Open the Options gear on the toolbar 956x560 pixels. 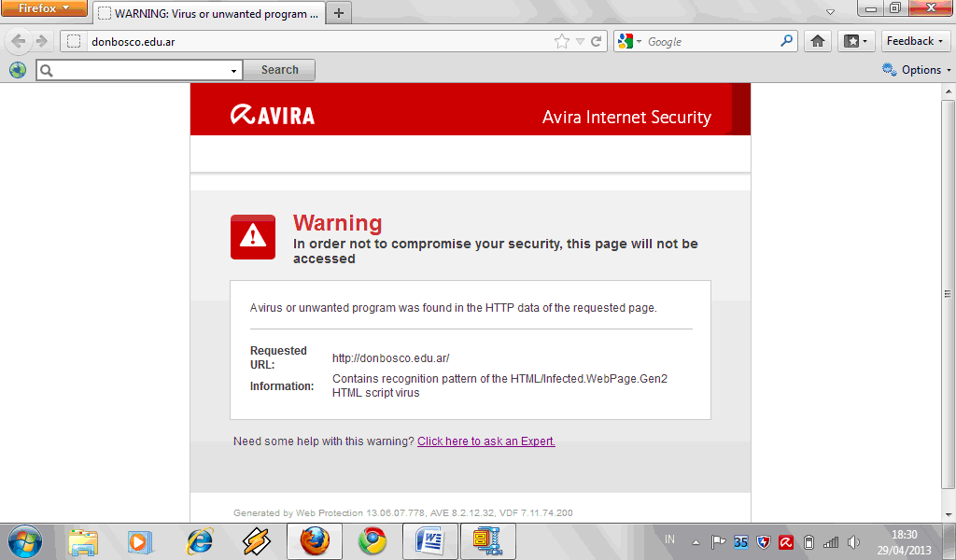coord(917,70)
